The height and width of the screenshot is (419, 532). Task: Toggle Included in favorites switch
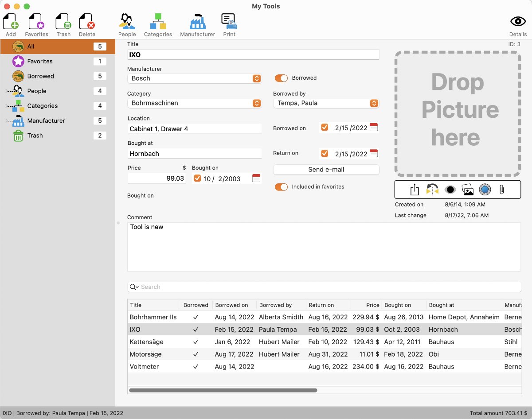pyautogui.click(x=281, y=187)
